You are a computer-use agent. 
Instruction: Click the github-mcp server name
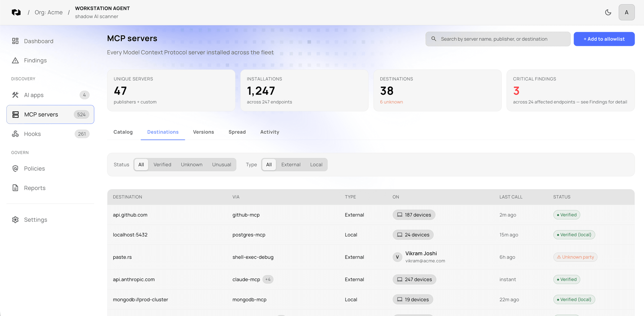[246, 215]
